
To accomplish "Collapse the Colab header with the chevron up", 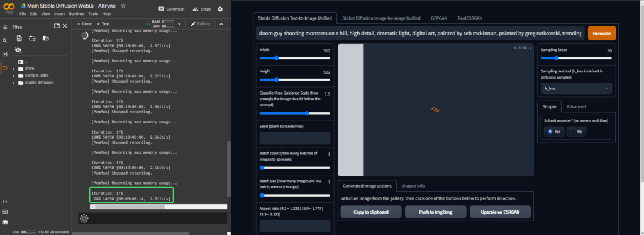I will pyautogui.click(x=221, y=24).
